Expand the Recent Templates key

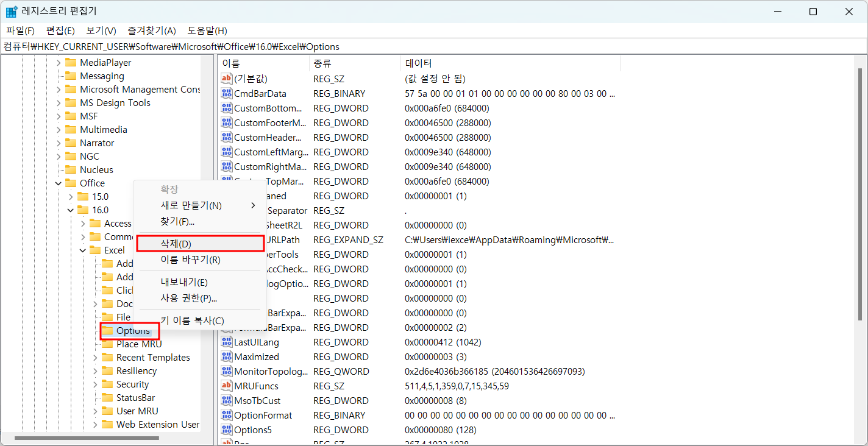point(95,358)
